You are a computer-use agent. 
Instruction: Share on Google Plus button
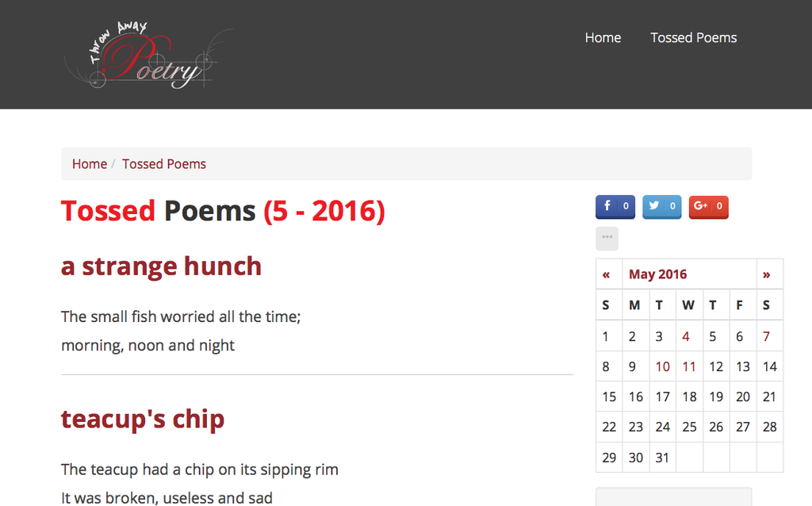(x=708, y=207)
